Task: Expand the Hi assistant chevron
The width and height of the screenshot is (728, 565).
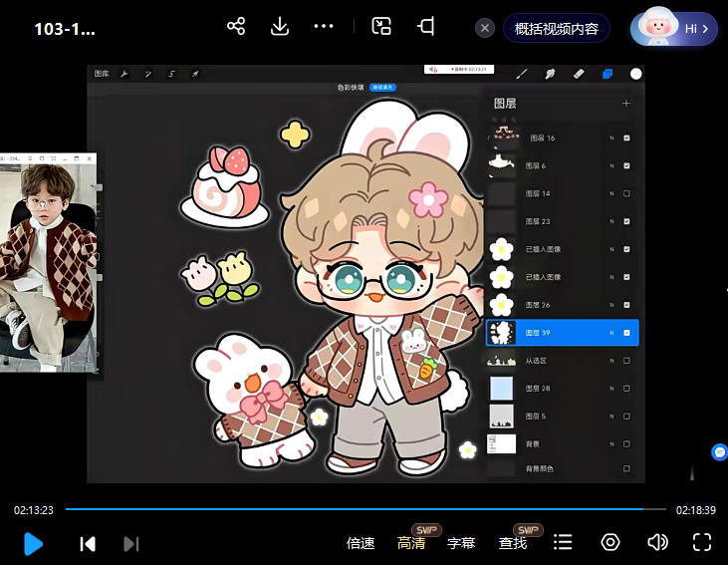Action: [706, 29]
